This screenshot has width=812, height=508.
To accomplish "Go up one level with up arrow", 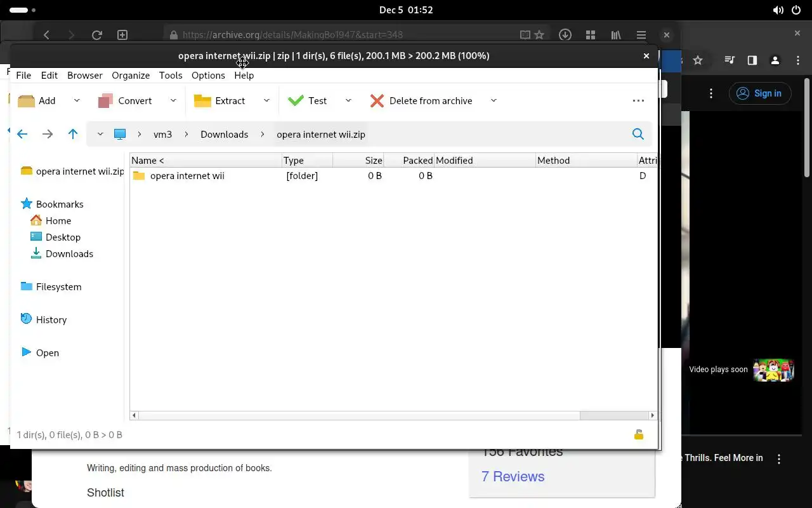I will (73, 134).
